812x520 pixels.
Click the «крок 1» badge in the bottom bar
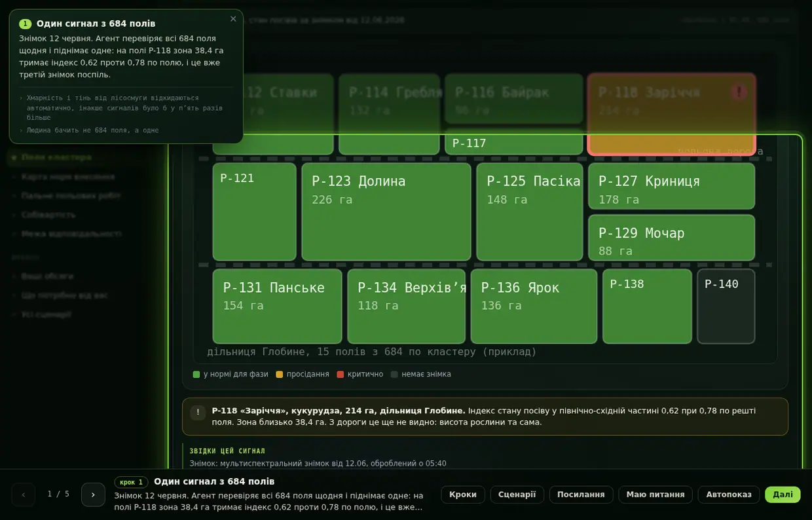coord(131,482)
